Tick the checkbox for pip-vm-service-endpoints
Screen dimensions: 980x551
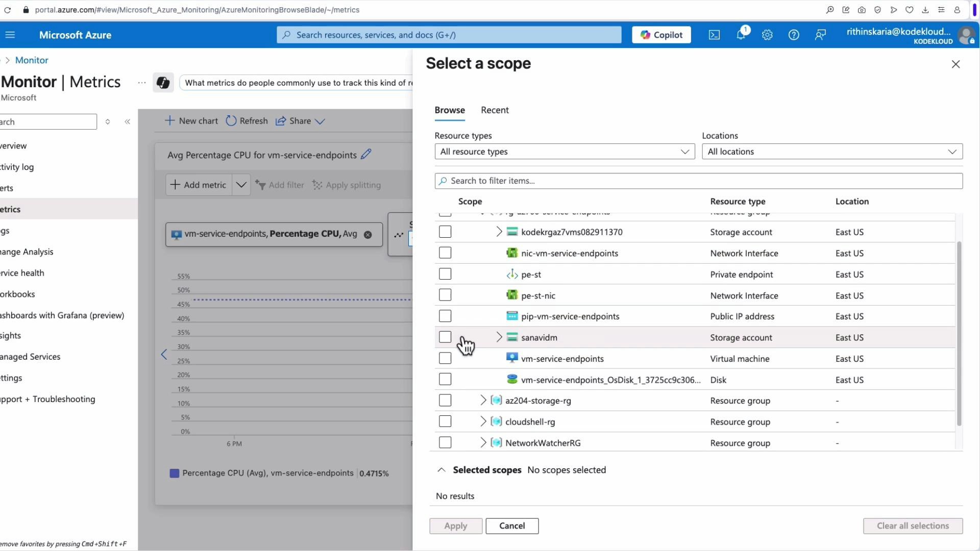click(x=445, y=316)
